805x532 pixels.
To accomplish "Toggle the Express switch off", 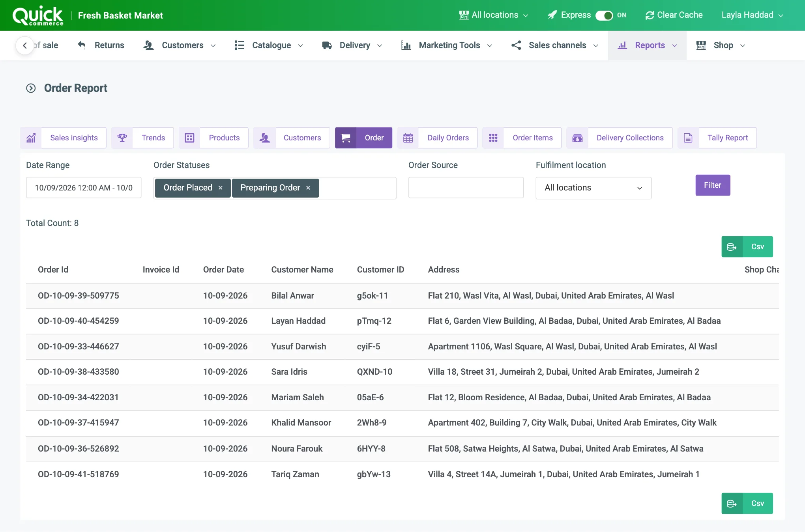I will coord(604,15).
